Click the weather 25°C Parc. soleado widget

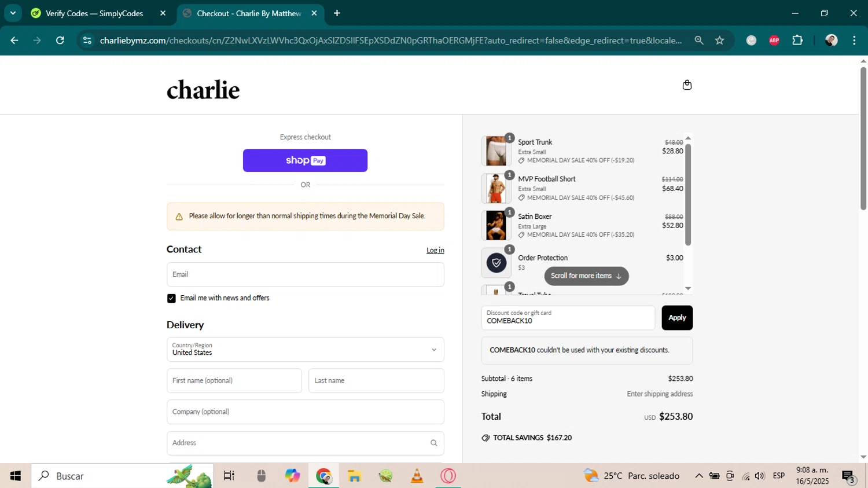click(x=631, y=476)
